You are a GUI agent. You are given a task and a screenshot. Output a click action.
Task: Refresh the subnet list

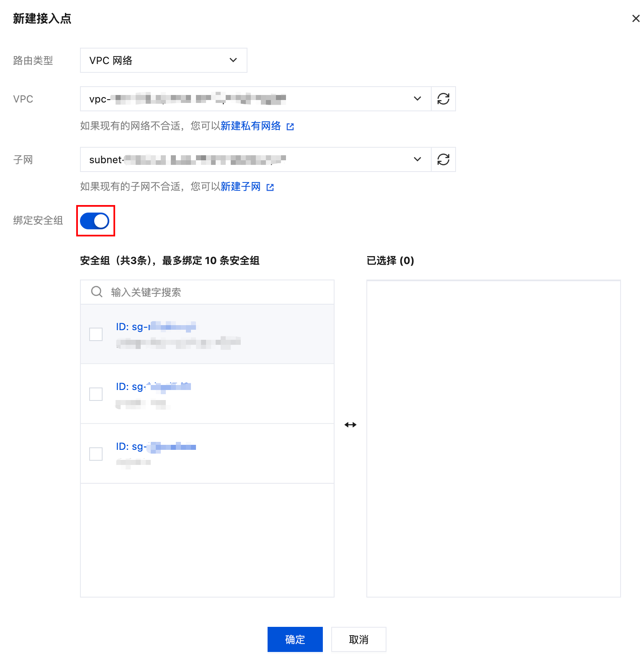pos(443,159)
